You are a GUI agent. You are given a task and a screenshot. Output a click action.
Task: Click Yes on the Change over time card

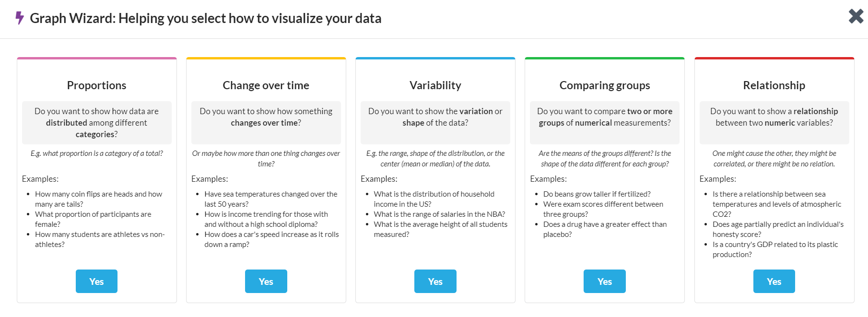pyautogui.click(x=266, y=281)
